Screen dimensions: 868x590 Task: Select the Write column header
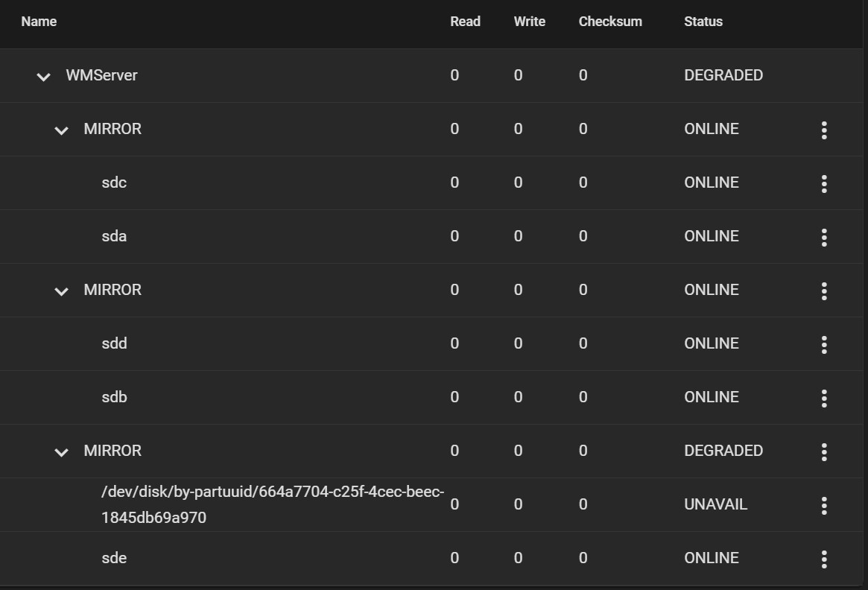[x=529, y=22]
